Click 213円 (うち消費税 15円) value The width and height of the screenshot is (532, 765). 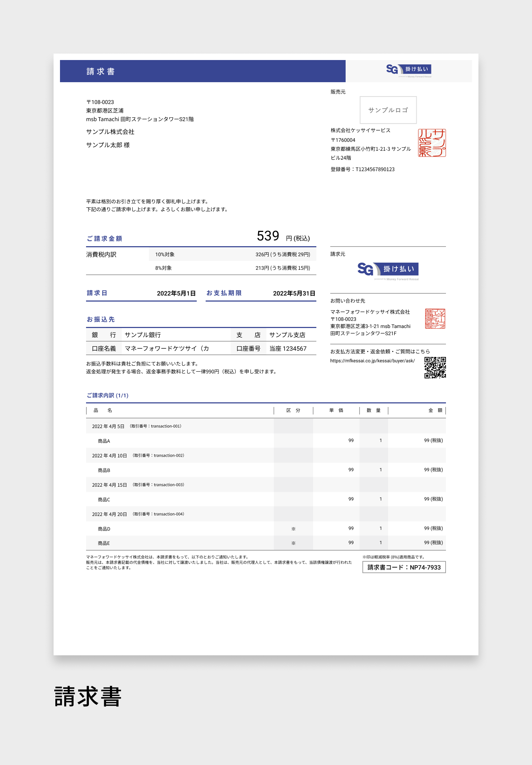(x=283, y=268)
